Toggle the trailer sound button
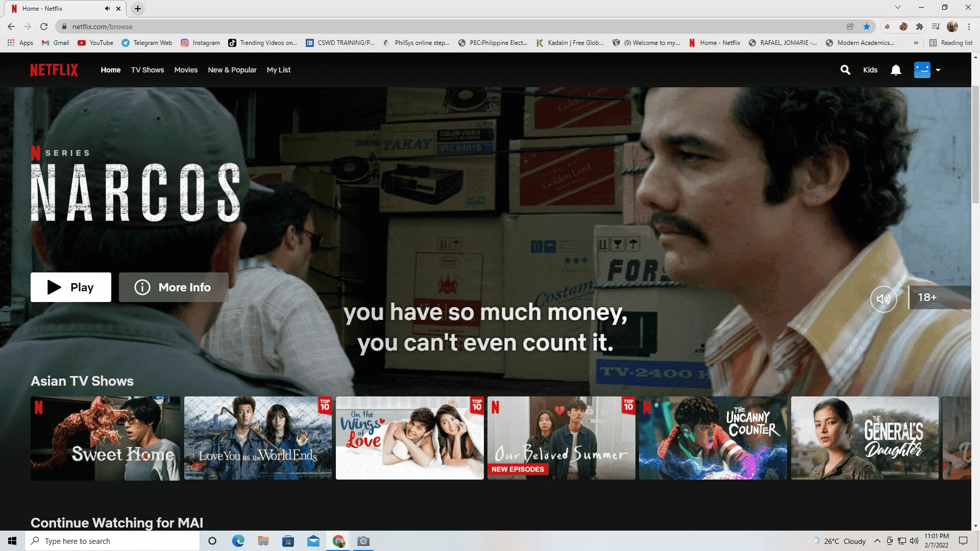Viewport: 980px width, 551px height. pyautogui.click(x=884, y=299)
